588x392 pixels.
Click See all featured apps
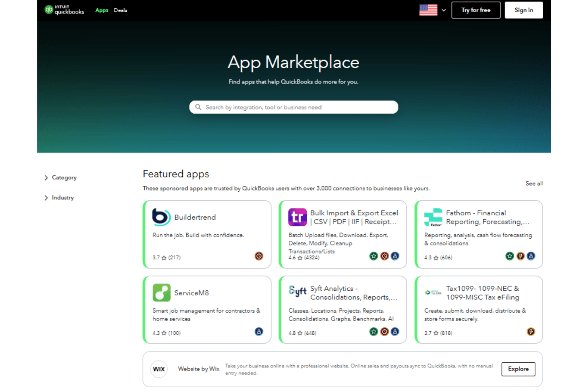534,183
